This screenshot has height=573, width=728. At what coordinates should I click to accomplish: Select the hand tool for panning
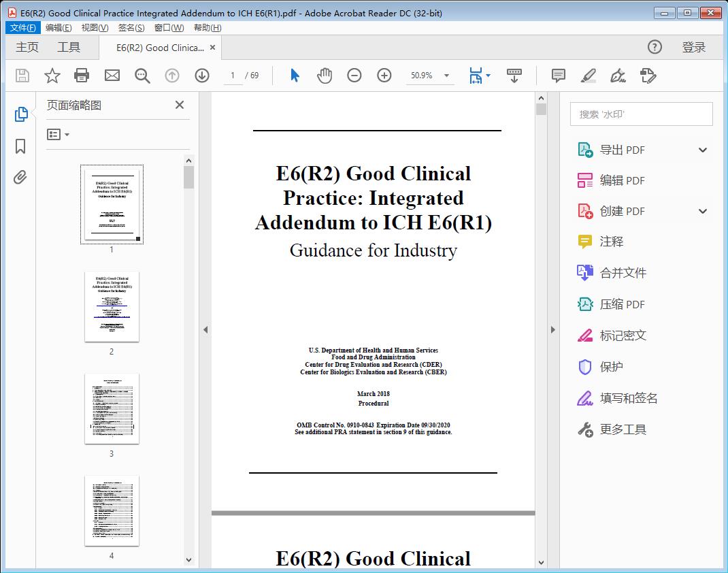click(325, 76)
